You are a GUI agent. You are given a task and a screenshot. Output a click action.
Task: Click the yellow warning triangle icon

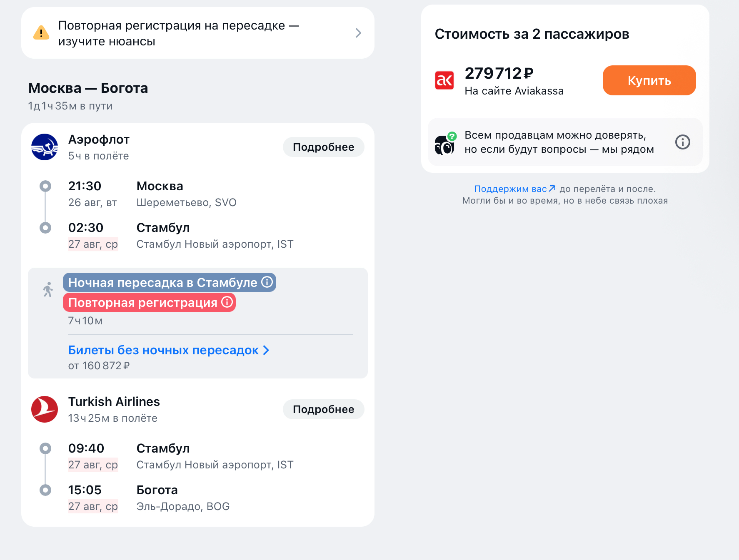pos(41,33)
